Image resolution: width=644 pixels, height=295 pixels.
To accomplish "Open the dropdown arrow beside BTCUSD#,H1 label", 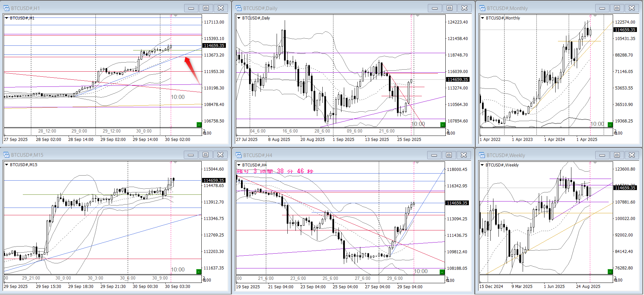I will [6, 18].
